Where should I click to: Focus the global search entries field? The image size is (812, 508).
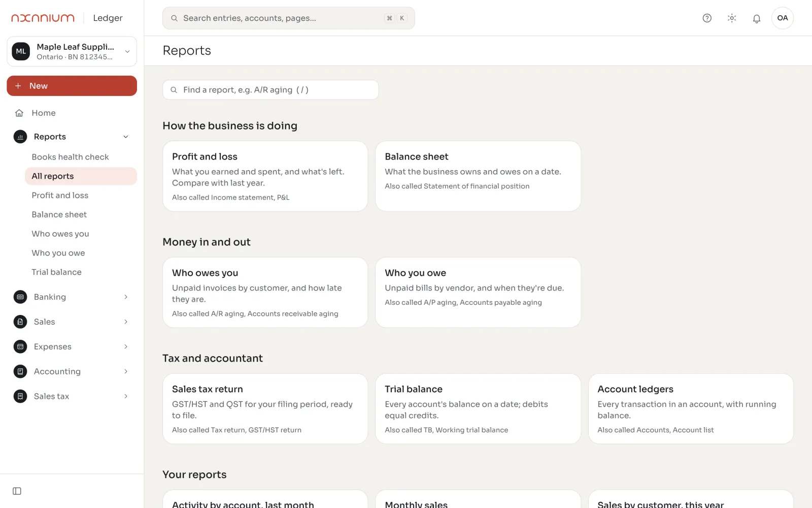click(x=289, y=18)
